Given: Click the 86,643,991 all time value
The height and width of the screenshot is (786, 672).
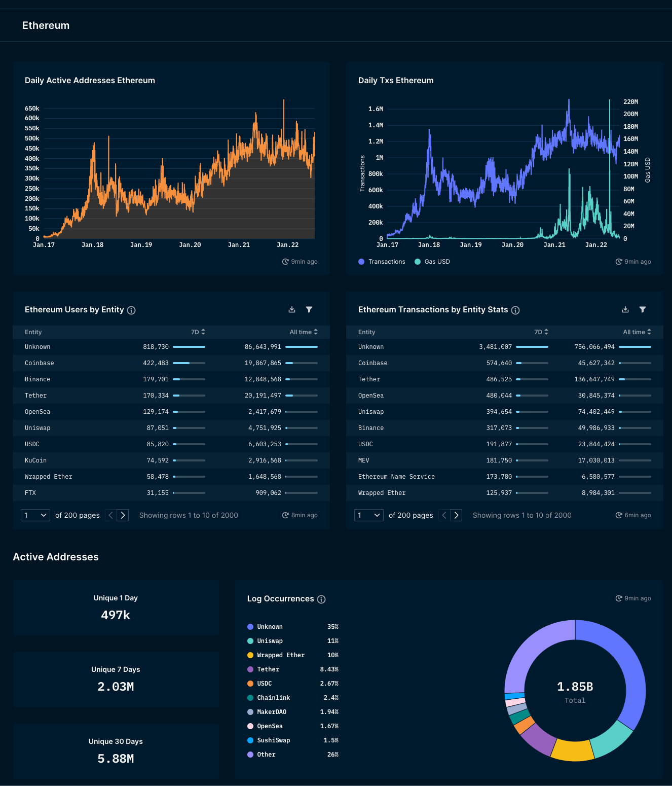Looking at the screenshot, I should pos(263,347).
